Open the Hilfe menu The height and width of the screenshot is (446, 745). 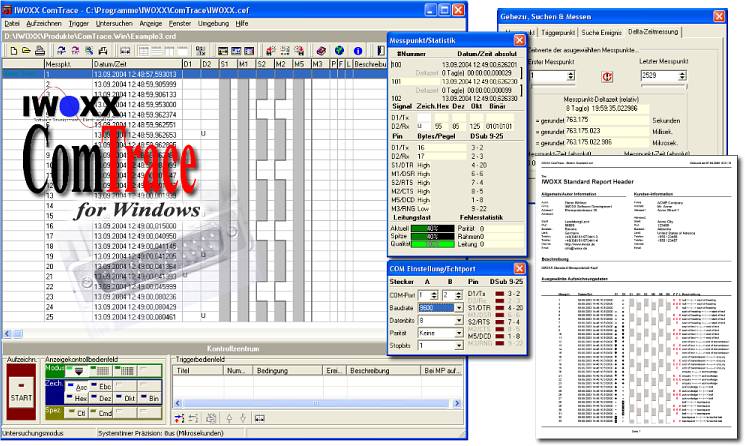click(x=242, y=23)
